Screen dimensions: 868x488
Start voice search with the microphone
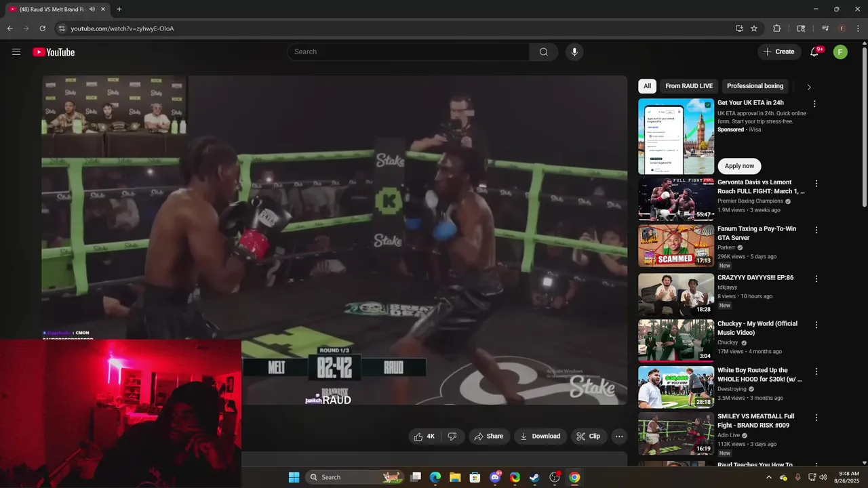point(574,52)
